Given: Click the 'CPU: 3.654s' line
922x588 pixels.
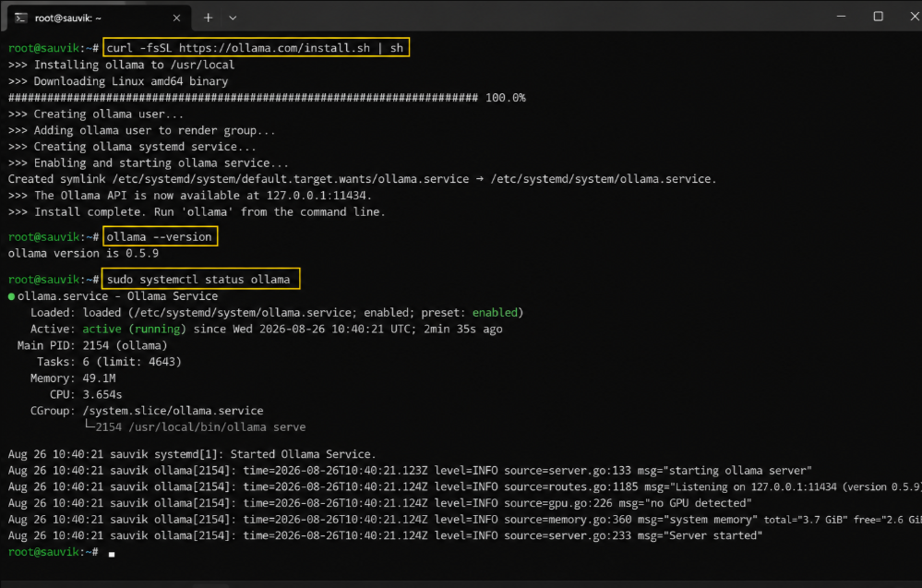Looking at the screenshot, I should (x=86, y=394).
